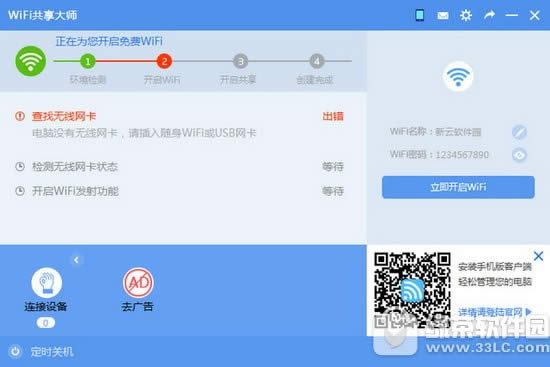550x367 pixels.
Task: Collapse the bottom panel with left chevron
Action: point(76,260)
